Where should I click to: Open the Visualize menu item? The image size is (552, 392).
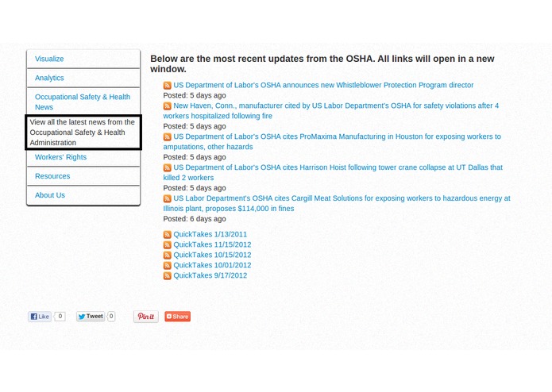pos(83,59)
